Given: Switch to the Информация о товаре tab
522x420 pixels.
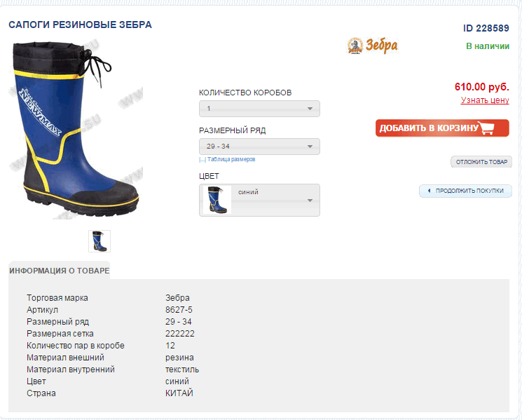Looking at the screenshot, I should point(60,271).
